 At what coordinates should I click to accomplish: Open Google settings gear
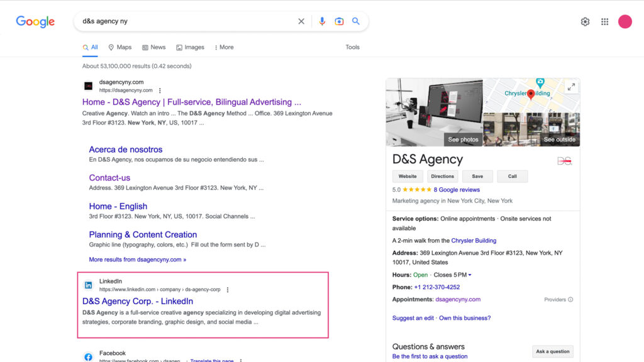coord(585,22)
